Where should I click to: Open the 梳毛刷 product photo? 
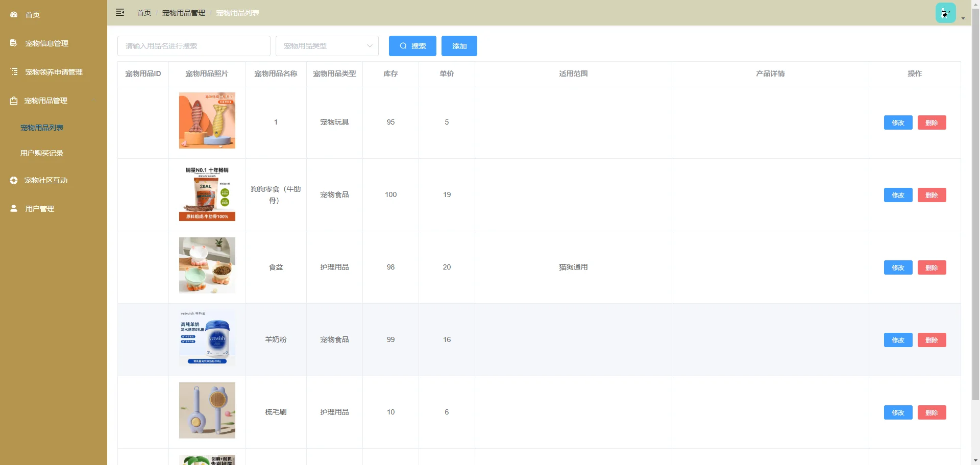click(207, 410)
